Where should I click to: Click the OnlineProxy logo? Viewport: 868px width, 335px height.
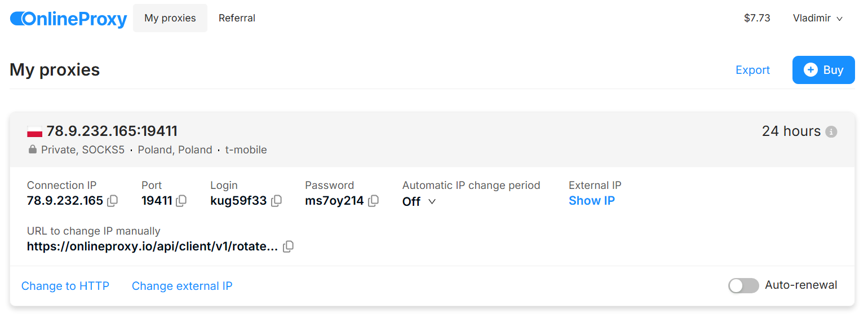click(x=69, y=19)
